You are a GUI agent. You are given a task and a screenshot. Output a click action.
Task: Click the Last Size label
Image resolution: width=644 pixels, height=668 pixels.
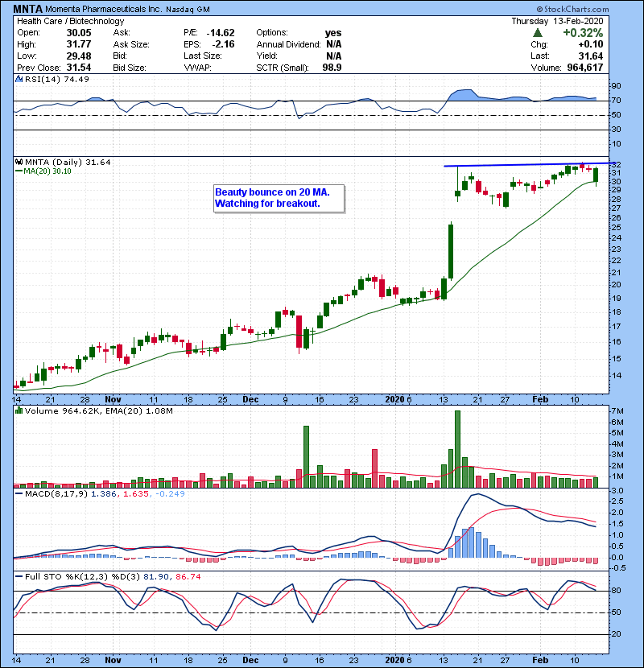click(202, 56)
